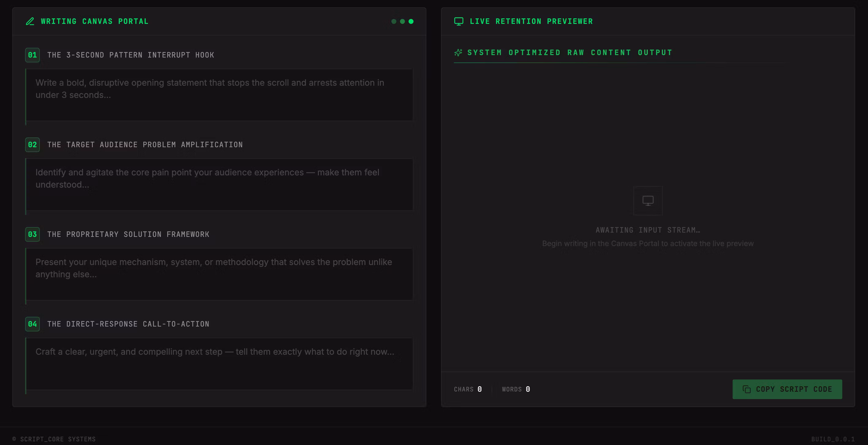868x445 pixels.
Task: Click 'The Target Audience Problem Amplification' label
Action: (145, 145)
